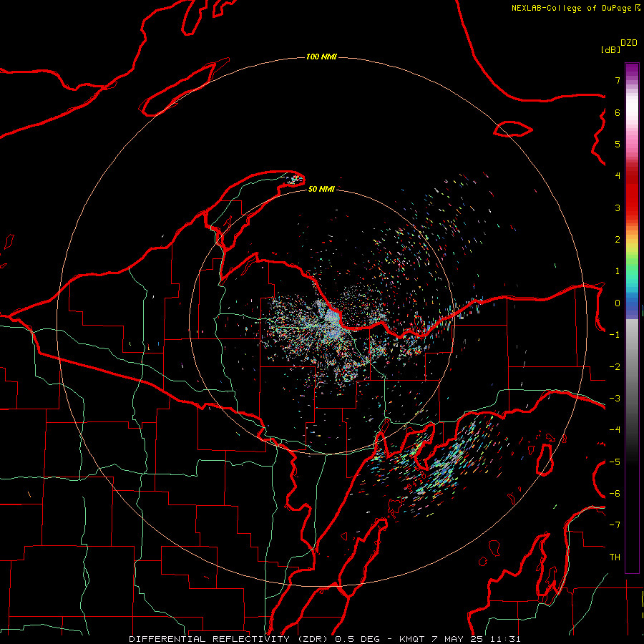Click the ZDR color scale bar
The width and height of the screenshot is (644, 644).
pos(632,318)
